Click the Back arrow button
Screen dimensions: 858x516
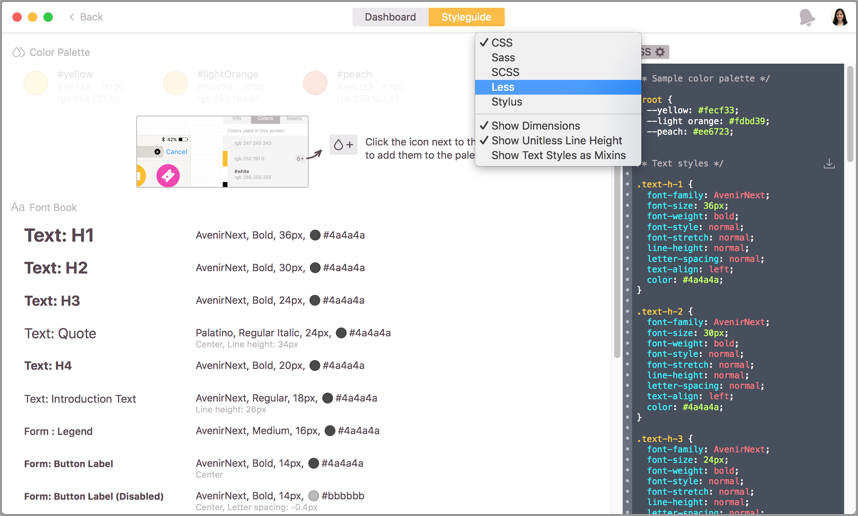tap(86, 17)
